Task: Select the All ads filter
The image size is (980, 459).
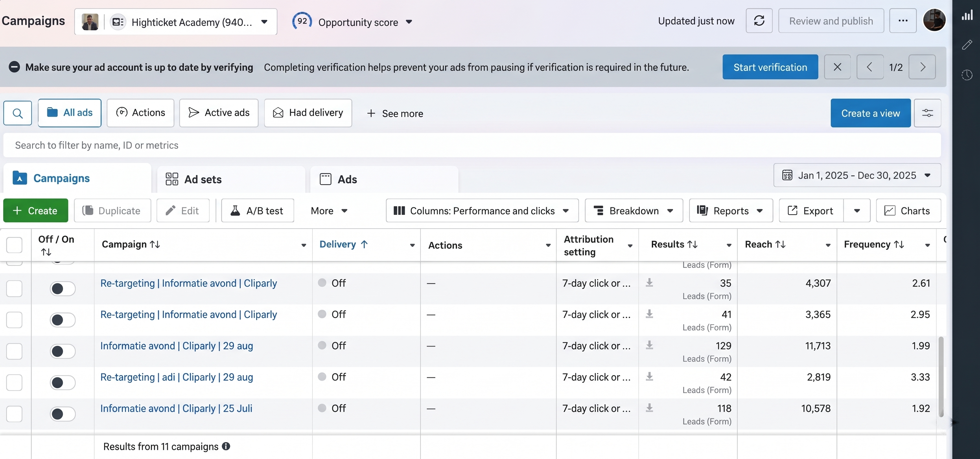Action: click(69, 112)
